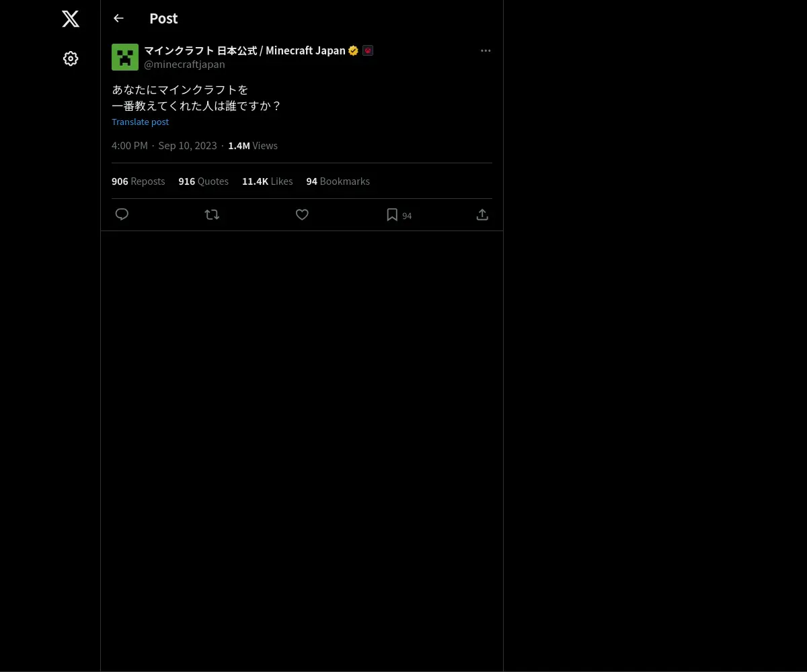
Task: View the 11.4K Likes list
Action: (x=267, y=181)
